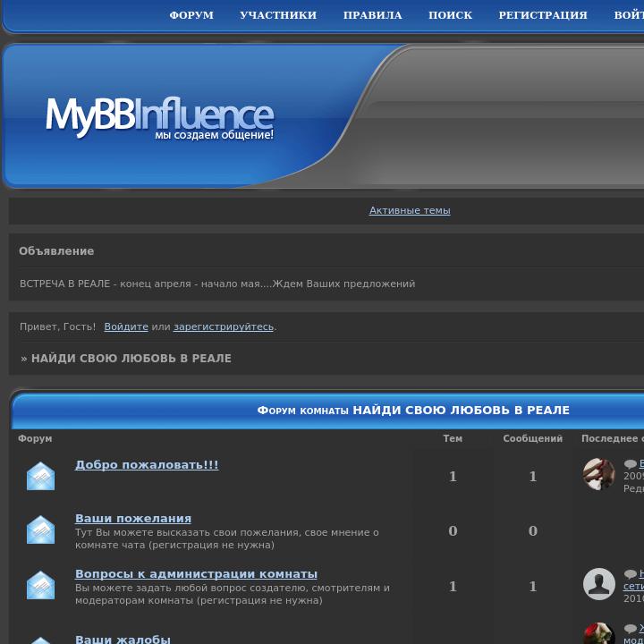Click announcement text ВСТРЕЧА В РЕАЛЕ

point(217,284)
